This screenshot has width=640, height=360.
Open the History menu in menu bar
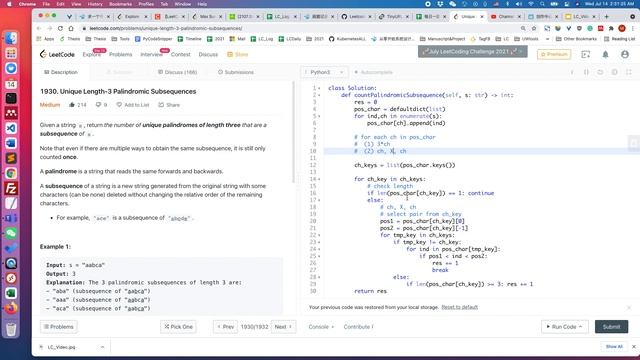95,4
